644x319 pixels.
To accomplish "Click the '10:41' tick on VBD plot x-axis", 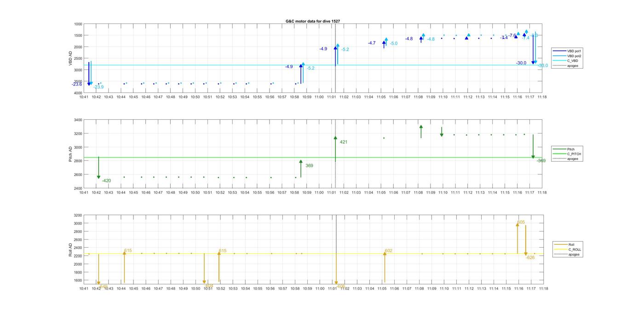I will (83, 97).
